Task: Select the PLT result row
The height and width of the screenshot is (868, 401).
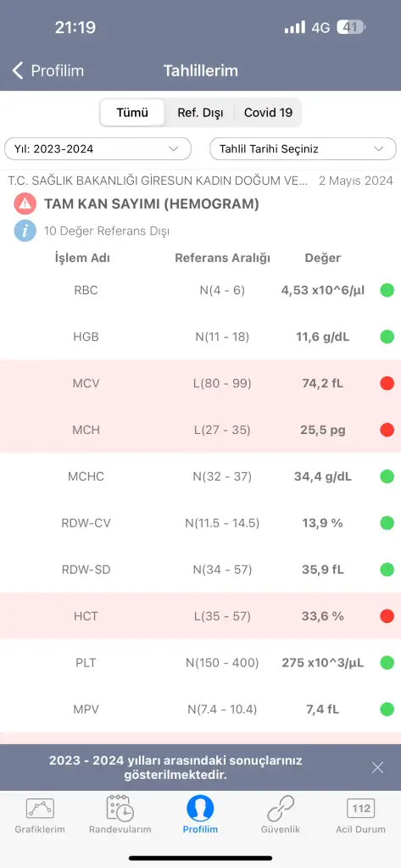Action: tap(200, 662)
